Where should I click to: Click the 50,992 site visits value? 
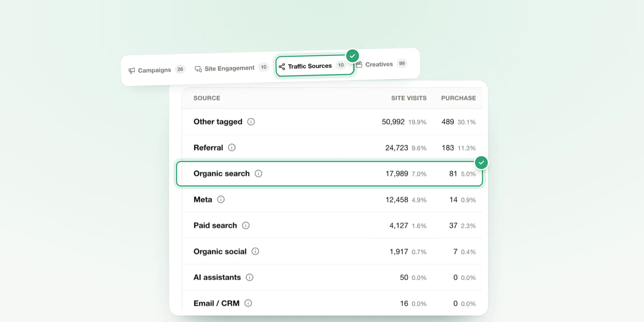(393, 122)
